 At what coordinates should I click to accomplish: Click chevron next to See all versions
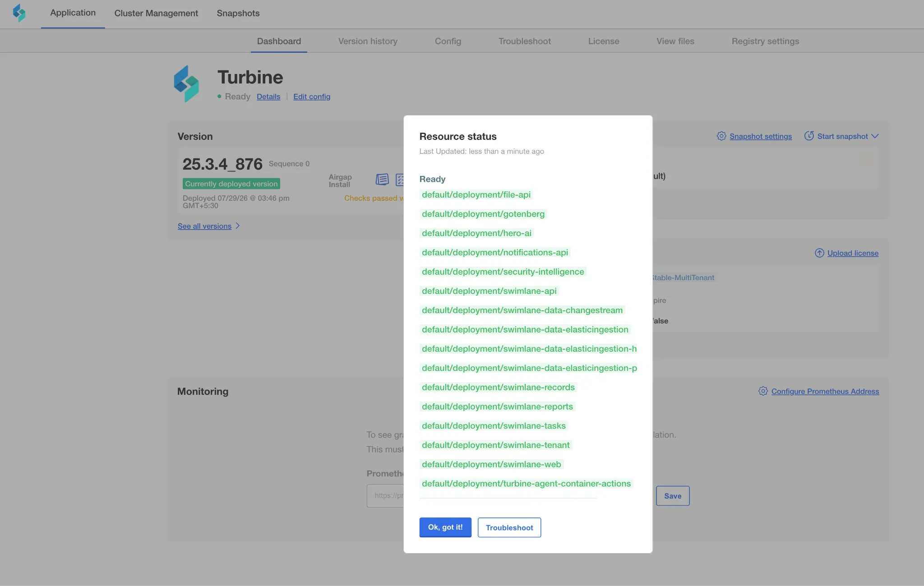[237, 226]
